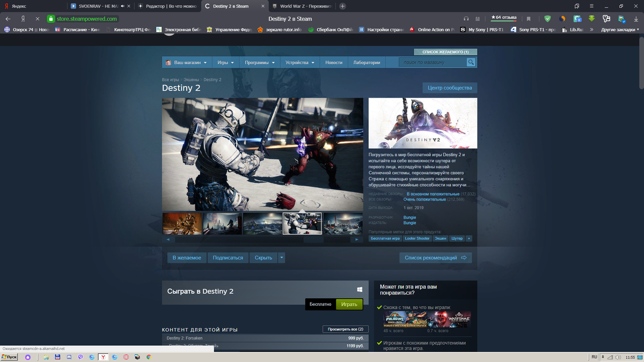This screenshot has width=644, height=362.
Task: Switch to the 'World War Z' browser tab
Action: point(301,7)
